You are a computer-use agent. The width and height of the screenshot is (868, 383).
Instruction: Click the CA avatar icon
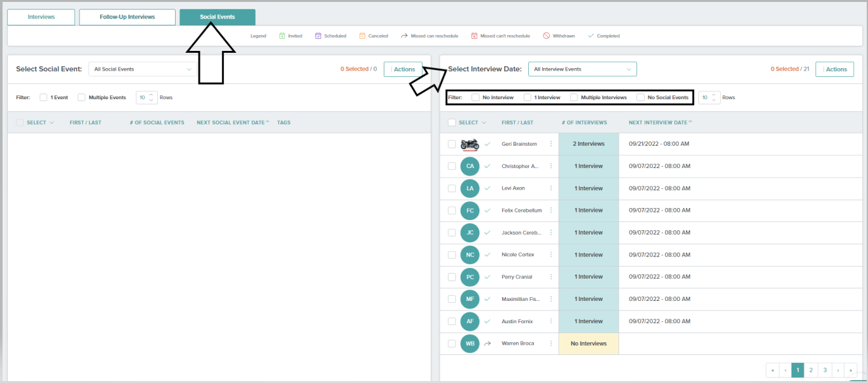tap(470, 166)
